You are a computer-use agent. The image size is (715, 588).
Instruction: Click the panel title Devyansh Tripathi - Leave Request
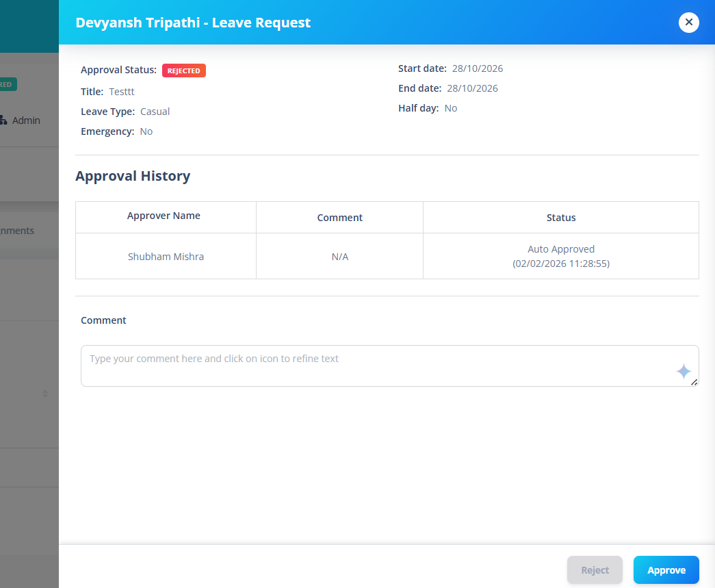[193, 23]
